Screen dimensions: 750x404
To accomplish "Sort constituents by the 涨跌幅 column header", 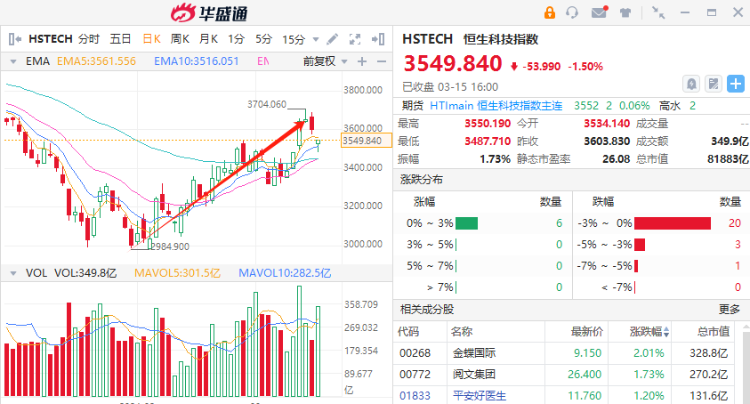I will point(647,331).
